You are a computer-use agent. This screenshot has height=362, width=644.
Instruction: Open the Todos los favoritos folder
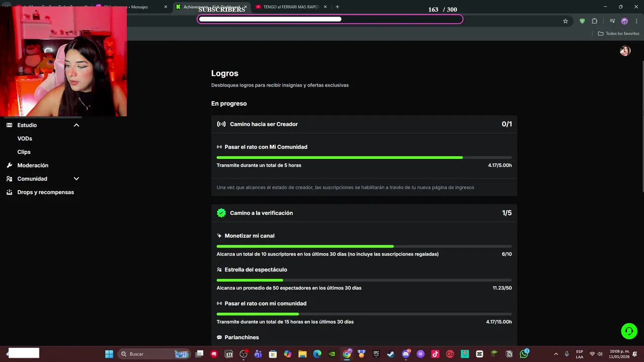(618, 34)
